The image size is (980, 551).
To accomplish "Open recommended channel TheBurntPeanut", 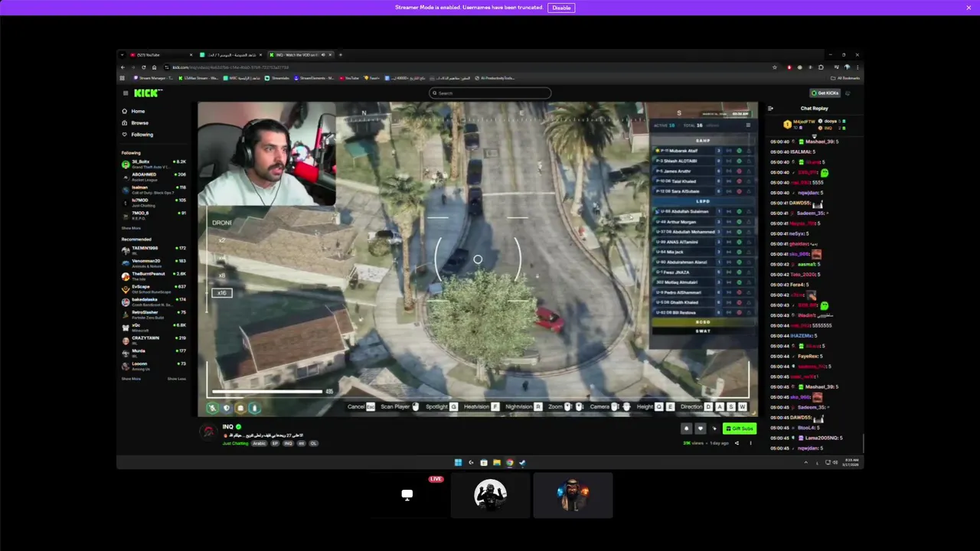I will pyautogui.click(x=153, y=275).
